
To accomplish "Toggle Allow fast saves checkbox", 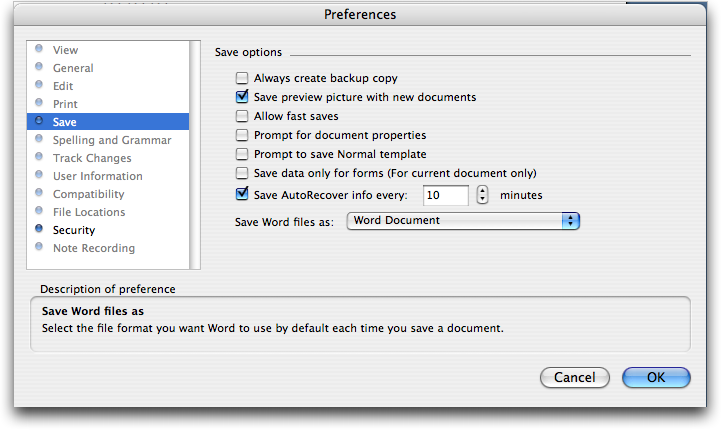I will pos(242,116).
